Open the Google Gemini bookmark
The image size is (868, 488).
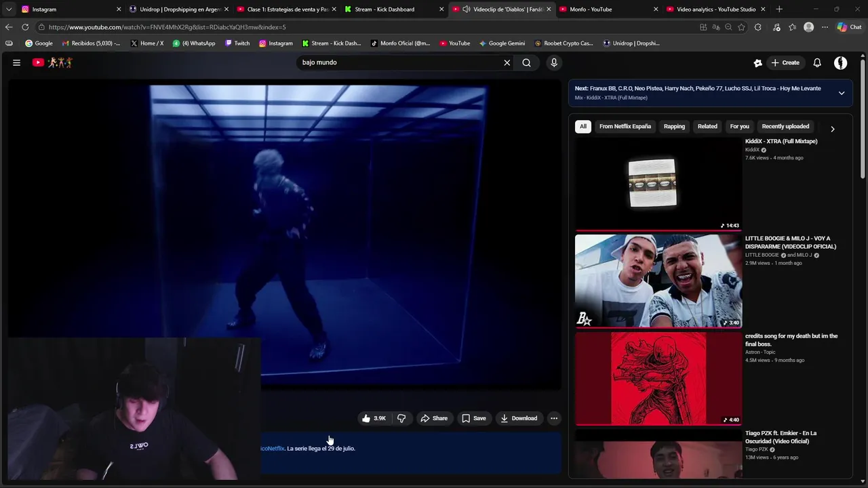click(x=502, y=43)
